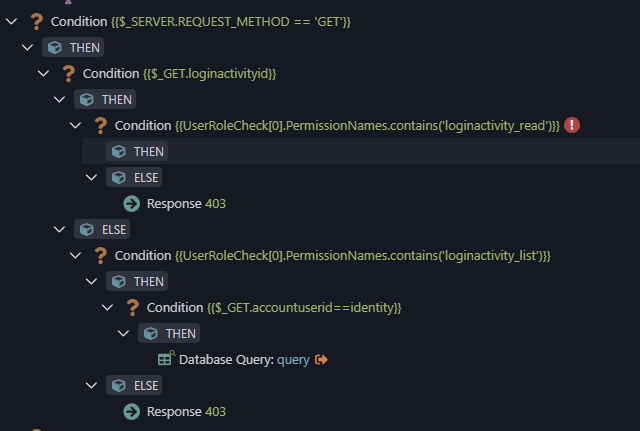Click question mark icon of REQUEST_METHOD condition
Screen dimensions: 640x431
tap(36, 21)
